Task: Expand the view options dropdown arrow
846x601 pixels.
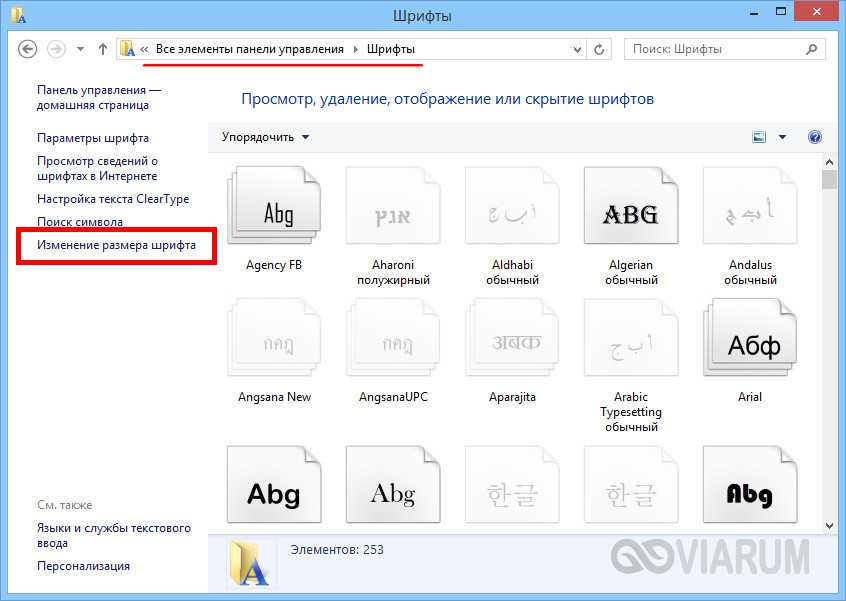Action: (x=782, y=137)
